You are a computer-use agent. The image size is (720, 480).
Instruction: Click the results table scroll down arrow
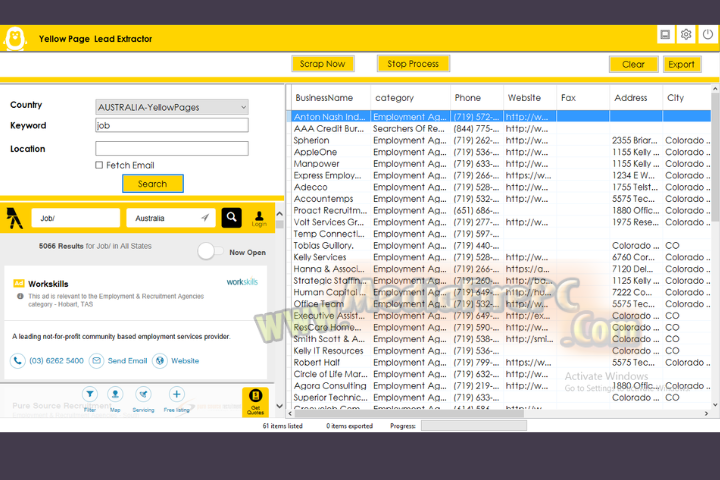pos(715,405)
